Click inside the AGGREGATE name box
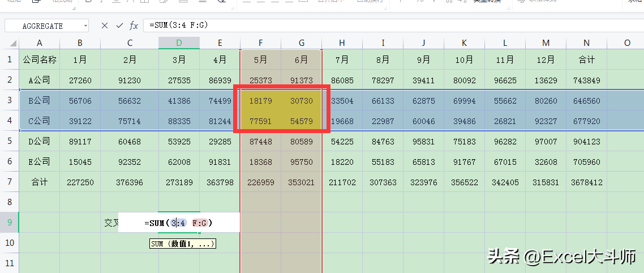644x273 pixels. (43, 25)
